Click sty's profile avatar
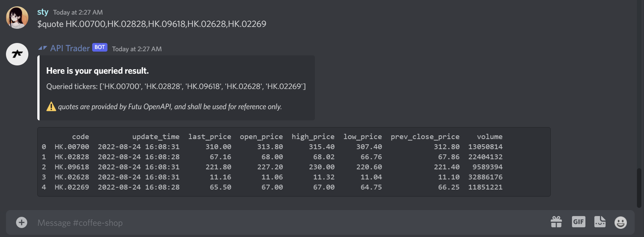This screenshot has height=237, width=644. pyautogui.click(x=17, y=17)
